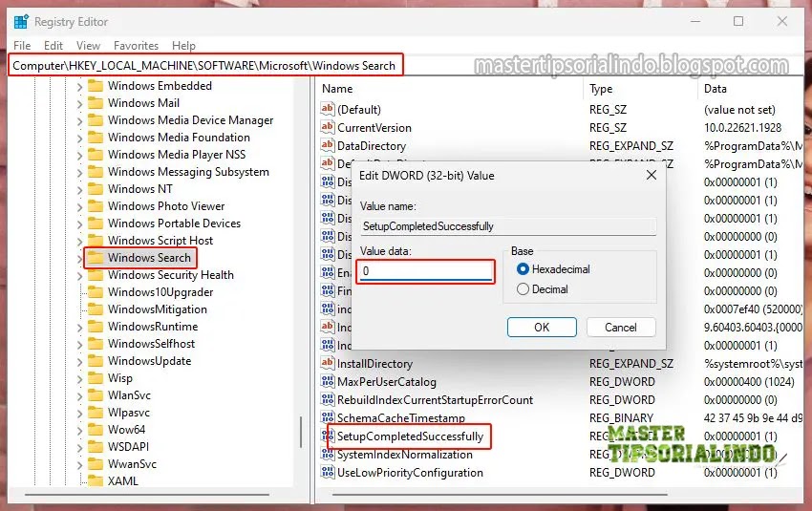Expand the Windows Embedded key

[79, 87]
